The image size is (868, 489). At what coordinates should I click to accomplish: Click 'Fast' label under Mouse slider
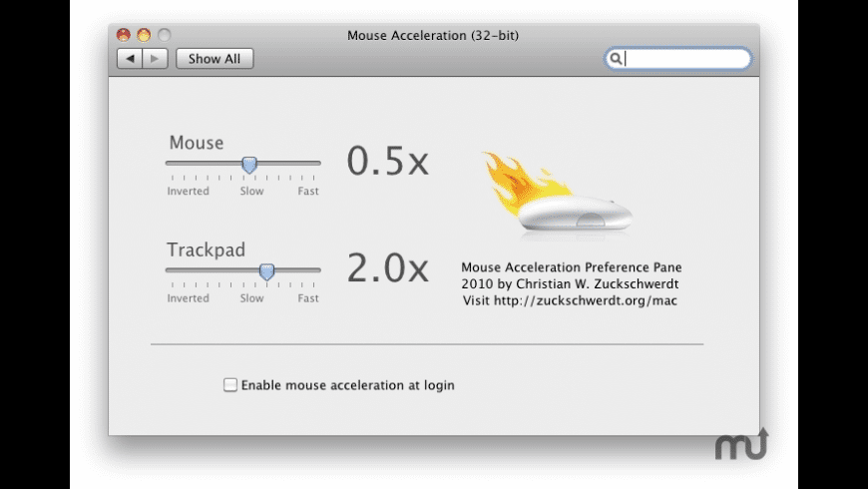(308, 191)
